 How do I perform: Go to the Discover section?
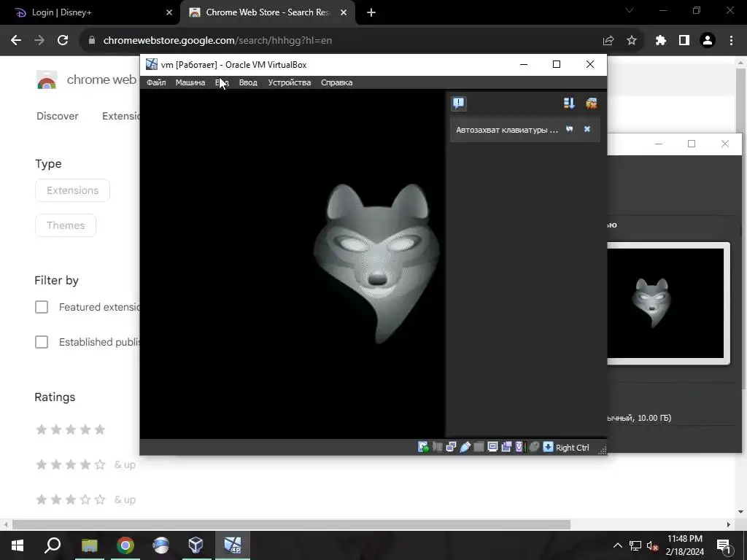pos(57,116)
